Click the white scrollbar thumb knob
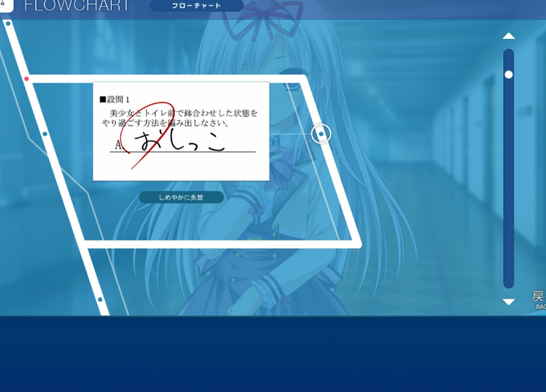This screenshot has height=392, width=546. 509,75
